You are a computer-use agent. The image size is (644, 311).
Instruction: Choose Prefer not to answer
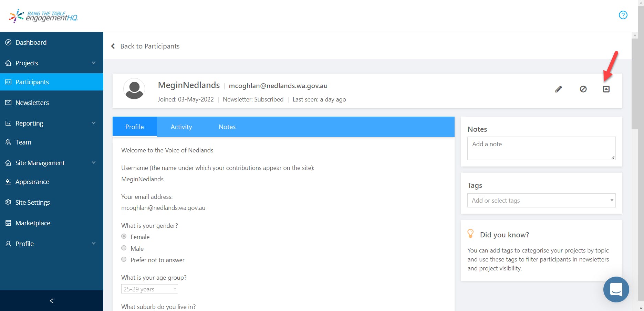tap(124, 259)
